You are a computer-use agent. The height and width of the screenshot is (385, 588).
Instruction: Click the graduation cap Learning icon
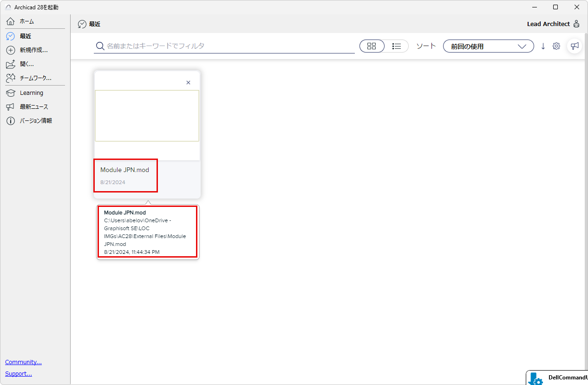[x=11, y=93]
